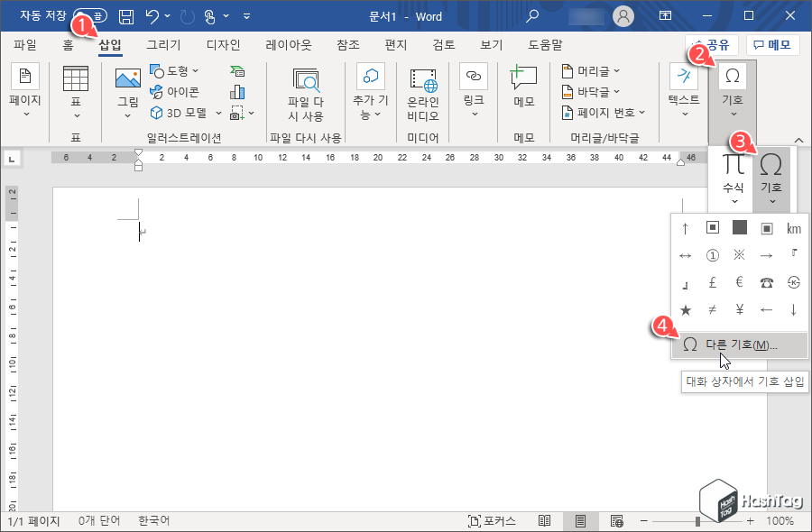
Task: Insert the not-equal ≠ symbol
Action: click(x=713, y=309)
